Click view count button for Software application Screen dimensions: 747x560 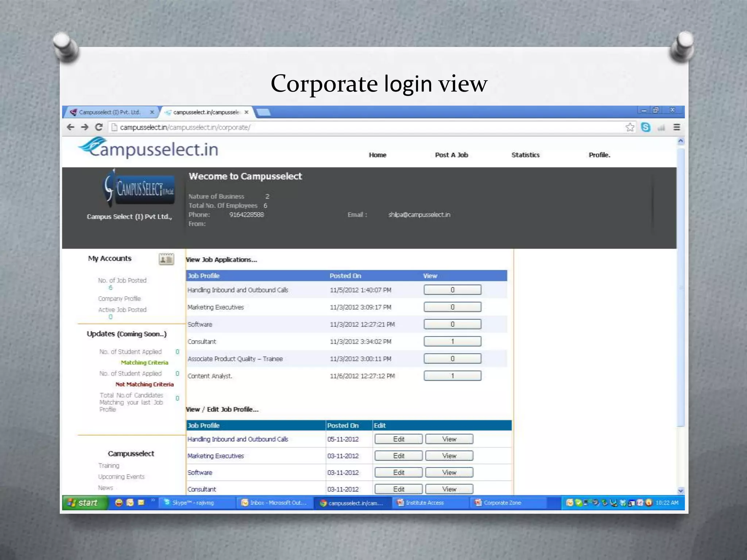click(x=452, y=324)
